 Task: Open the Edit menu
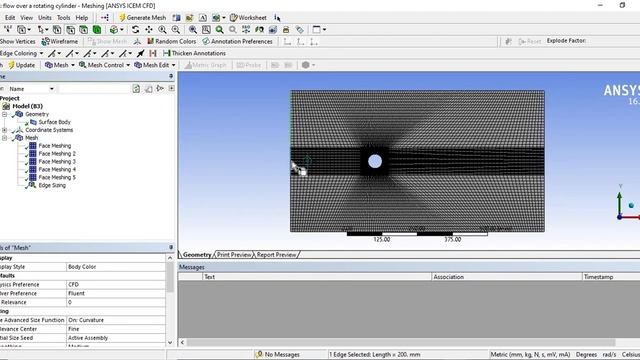coord(10,18)
